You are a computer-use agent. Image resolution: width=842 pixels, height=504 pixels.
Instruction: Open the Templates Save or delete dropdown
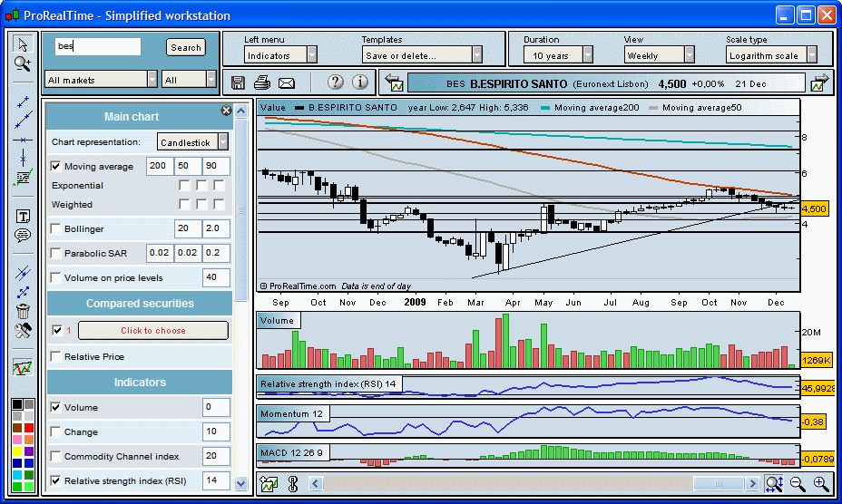[422, 55]
